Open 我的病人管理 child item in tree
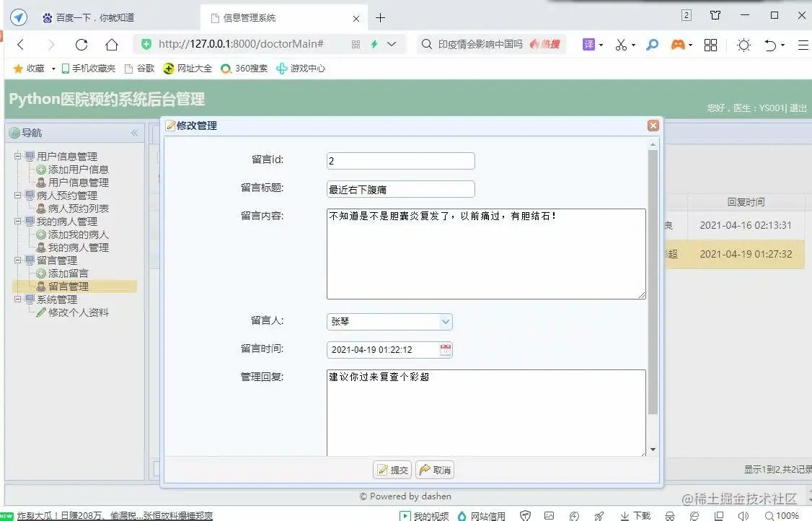The height and width of the screenshot is (521, 812). 78,248
